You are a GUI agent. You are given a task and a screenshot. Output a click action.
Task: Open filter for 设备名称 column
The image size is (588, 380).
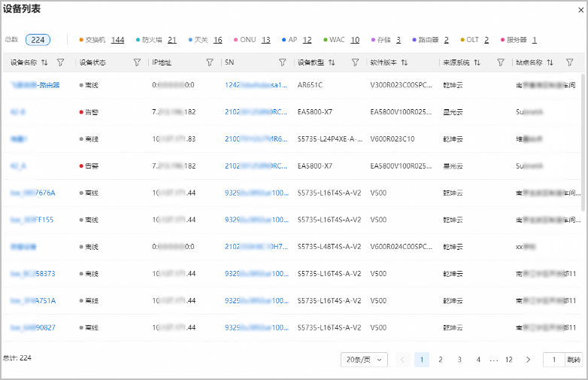click(x=60, y=62)
